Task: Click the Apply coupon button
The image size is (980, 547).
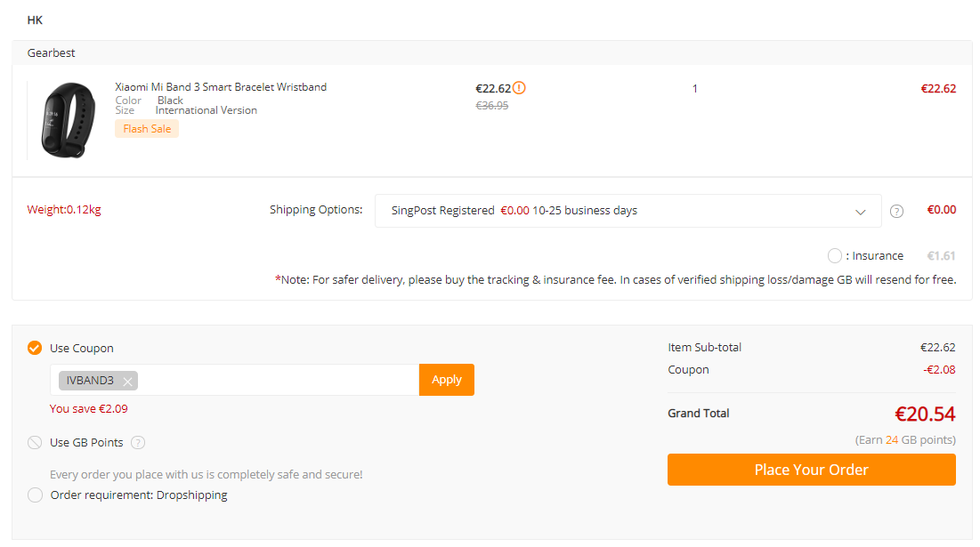Action: (446, 380)
